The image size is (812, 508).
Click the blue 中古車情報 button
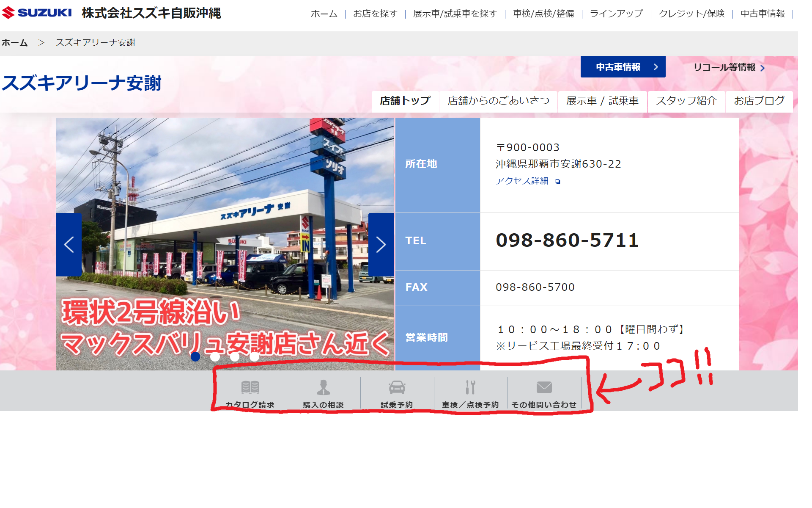point(623,67)
